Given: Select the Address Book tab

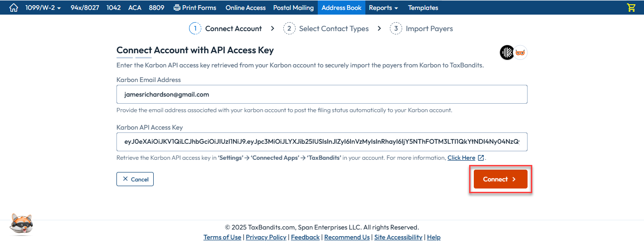Looking at the screenshot, I should pos(341,8).
